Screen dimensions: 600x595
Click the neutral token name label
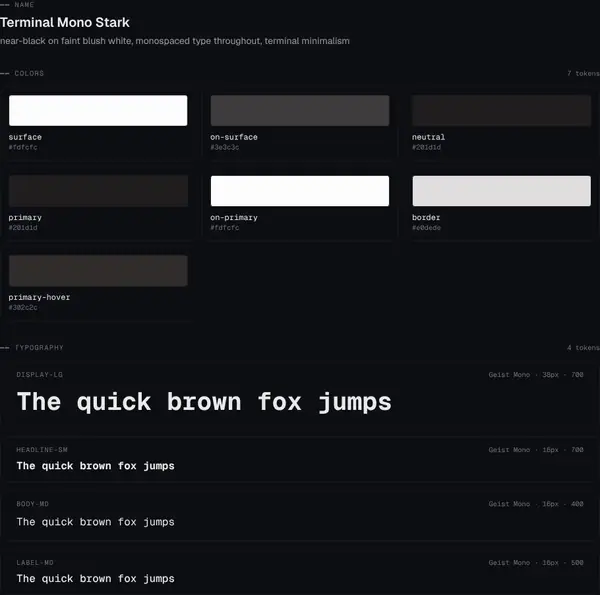coord(428,137)
